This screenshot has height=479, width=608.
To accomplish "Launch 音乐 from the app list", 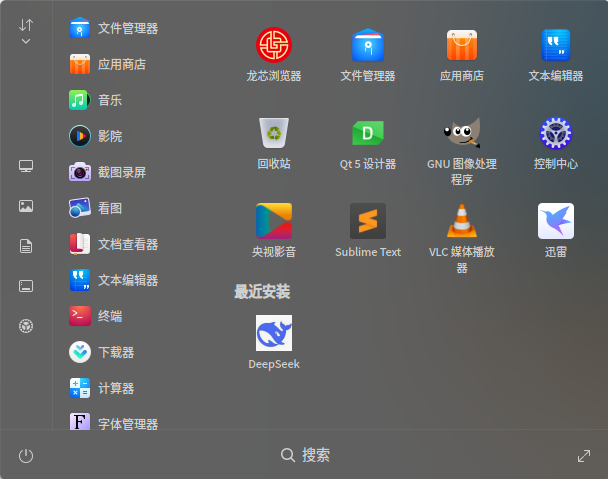I will (96, 100).
